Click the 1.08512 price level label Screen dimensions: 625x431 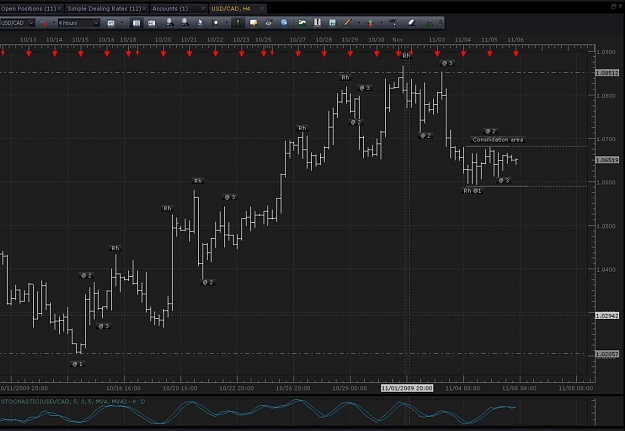pos(607,73)
